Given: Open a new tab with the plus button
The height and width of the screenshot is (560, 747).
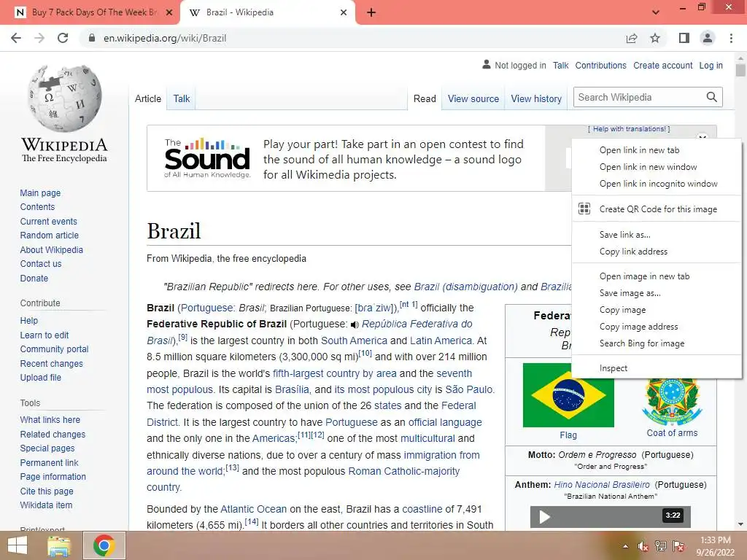Looking at the screenshot, I should tap(371, 12).
